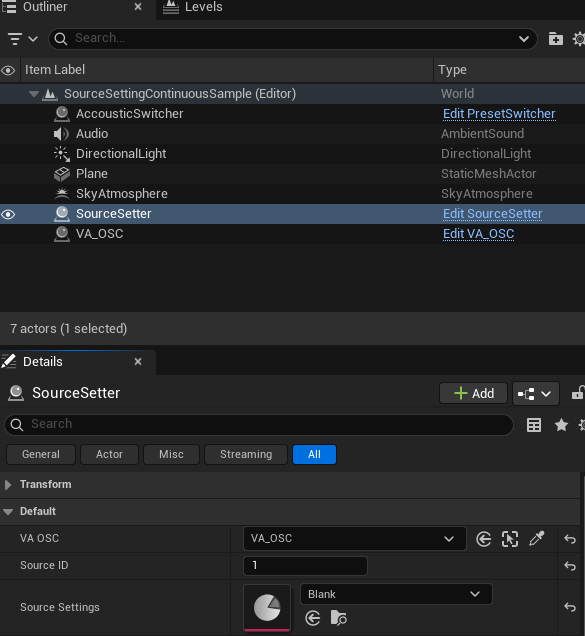Collapse the SourceSettingContinuousSample world tree

pos(34,94)
